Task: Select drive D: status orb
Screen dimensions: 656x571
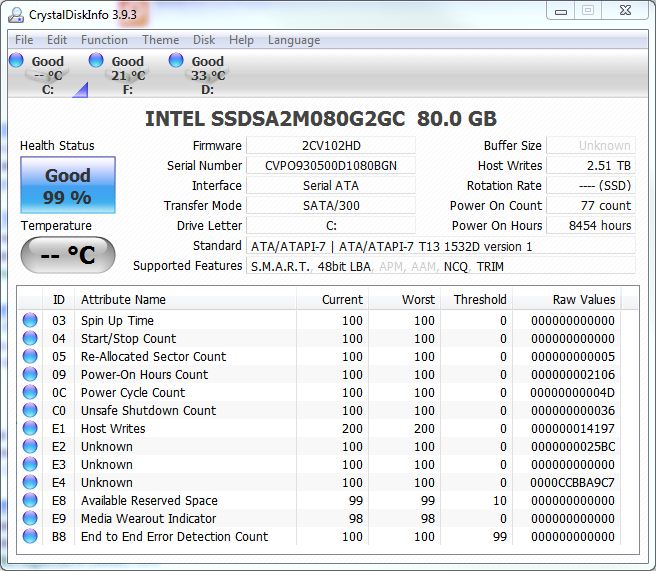Action: coord(176,60)
